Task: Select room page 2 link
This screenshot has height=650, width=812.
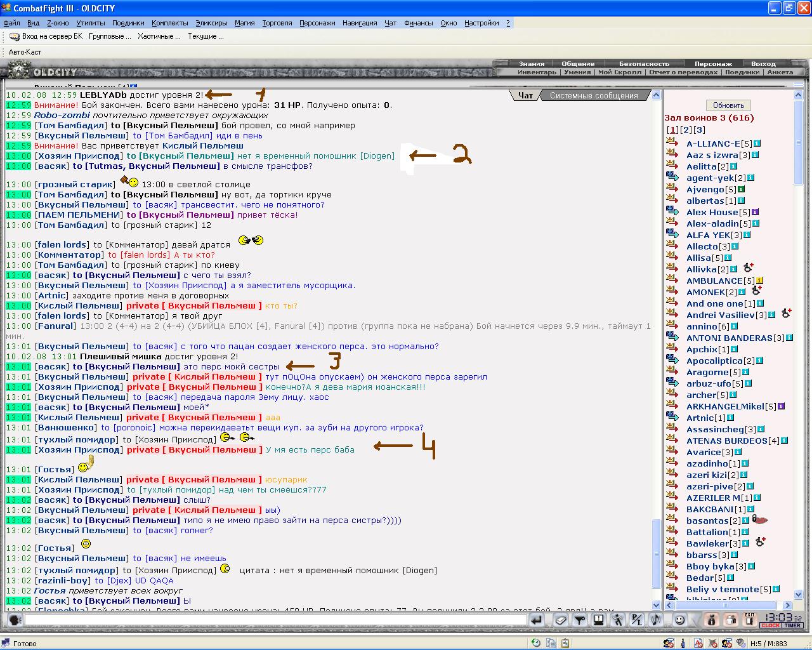Action: pos(686,129)
